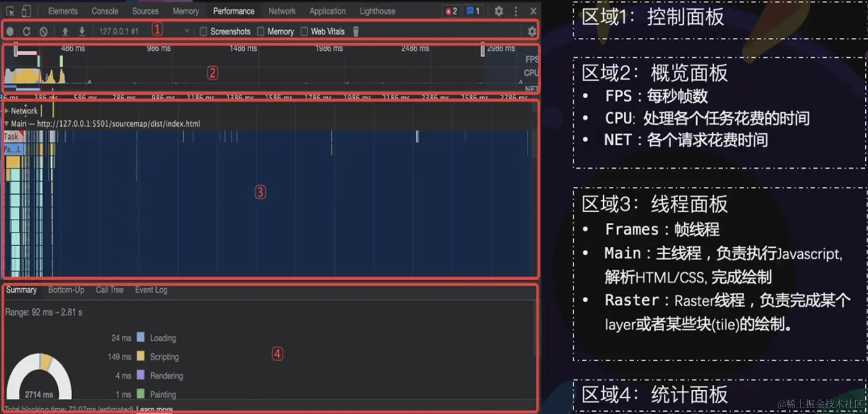Click the 149 ms Scripting value

click(120, 357)
